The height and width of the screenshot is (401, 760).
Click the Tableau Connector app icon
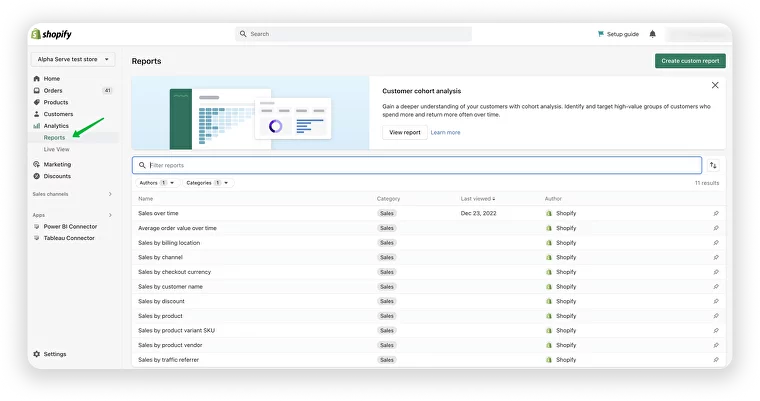[x=36, y=238]
